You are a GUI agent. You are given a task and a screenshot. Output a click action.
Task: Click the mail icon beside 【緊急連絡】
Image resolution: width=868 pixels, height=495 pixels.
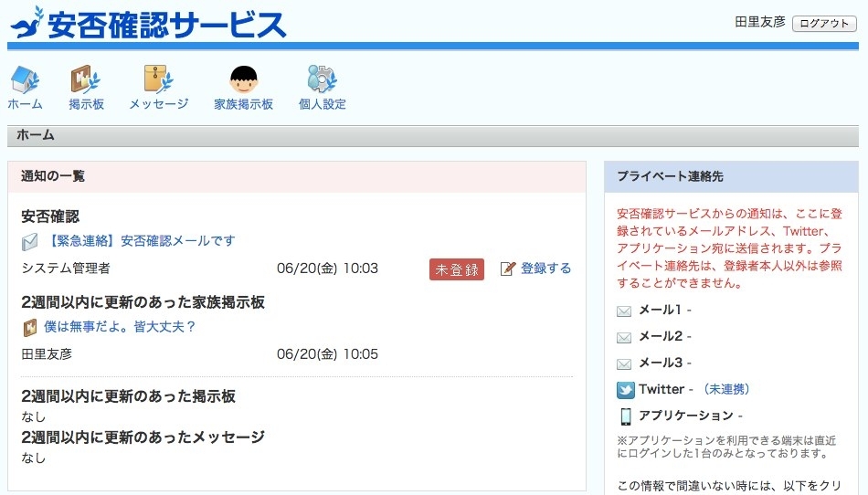(30, 242)
